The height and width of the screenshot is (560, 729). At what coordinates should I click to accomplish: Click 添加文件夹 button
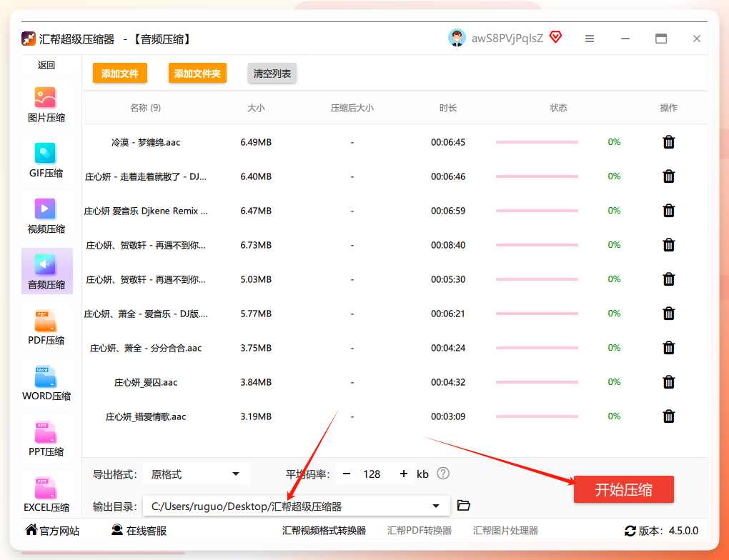coord(197,74)
